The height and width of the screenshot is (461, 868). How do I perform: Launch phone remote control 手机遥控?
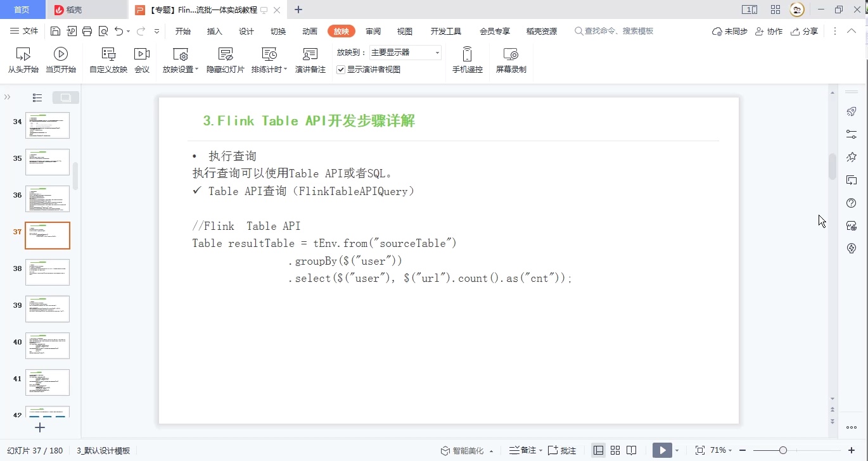[x=467, y=60]
